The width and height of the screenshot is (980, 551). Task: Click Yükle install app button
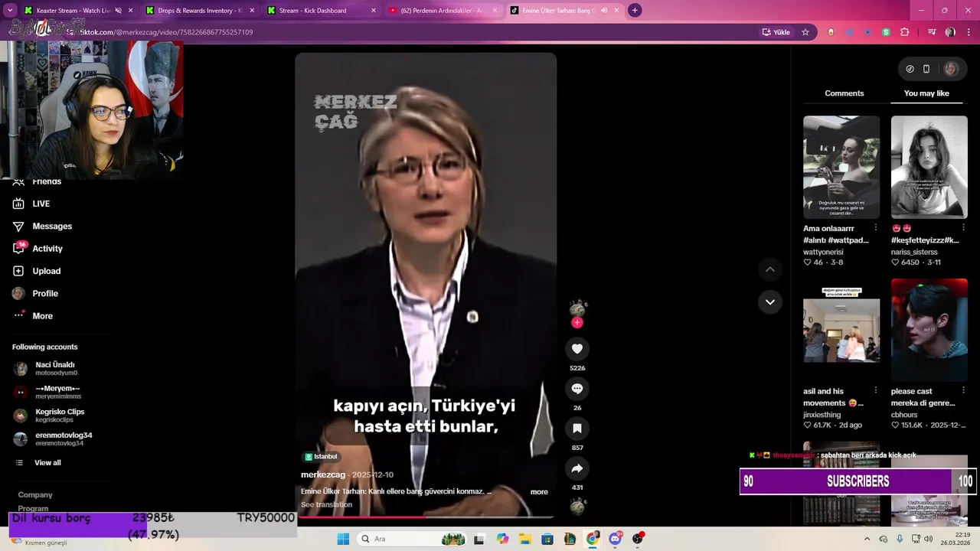click(x=776, y=32)
